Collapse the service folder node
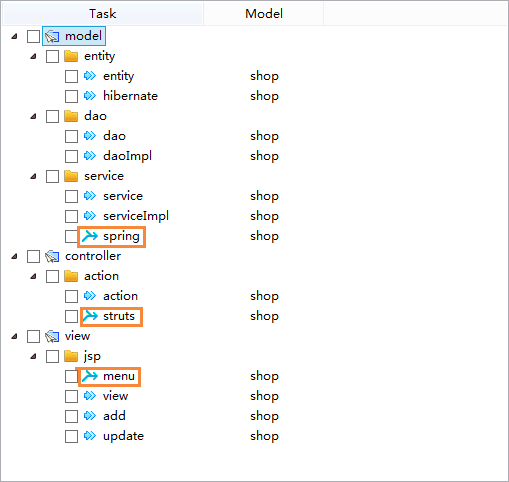The width and height of the screenshot is (509, 482). (33, 176)
